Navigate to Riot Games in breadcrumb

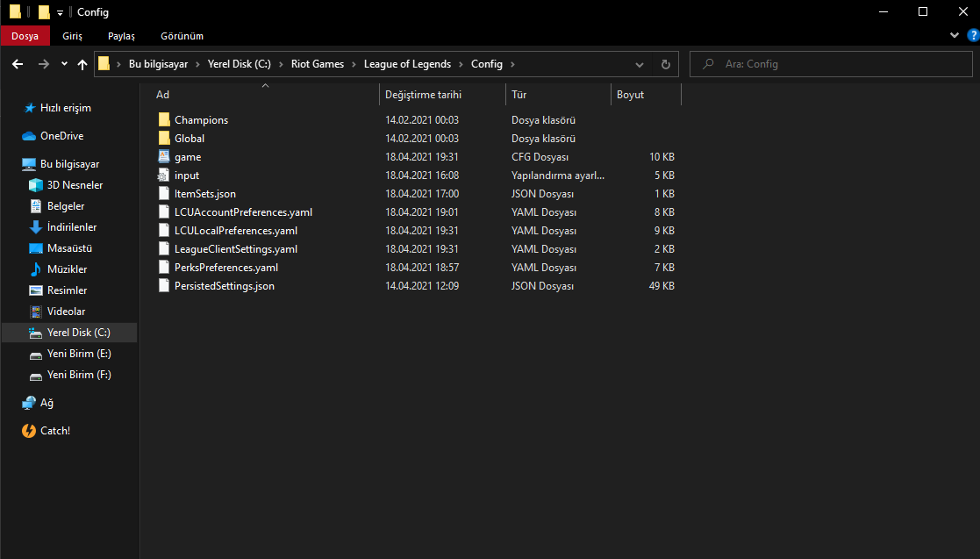pyautogui.click(x=318, y=64)
